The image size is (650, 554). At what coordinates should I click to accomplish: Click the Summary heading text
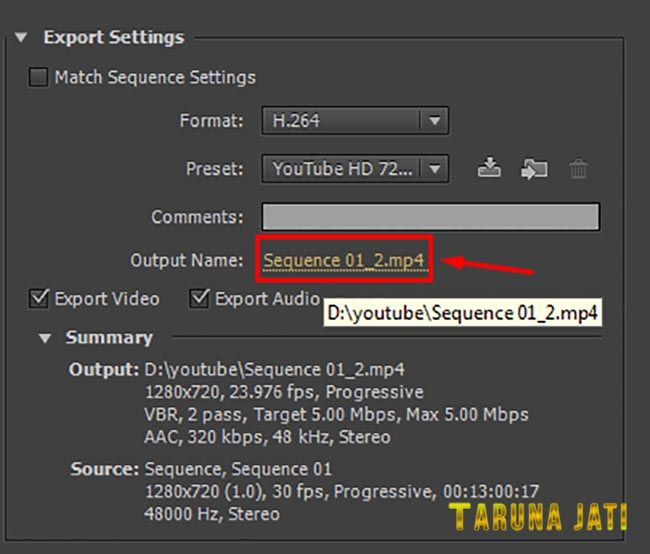(109, 338)
